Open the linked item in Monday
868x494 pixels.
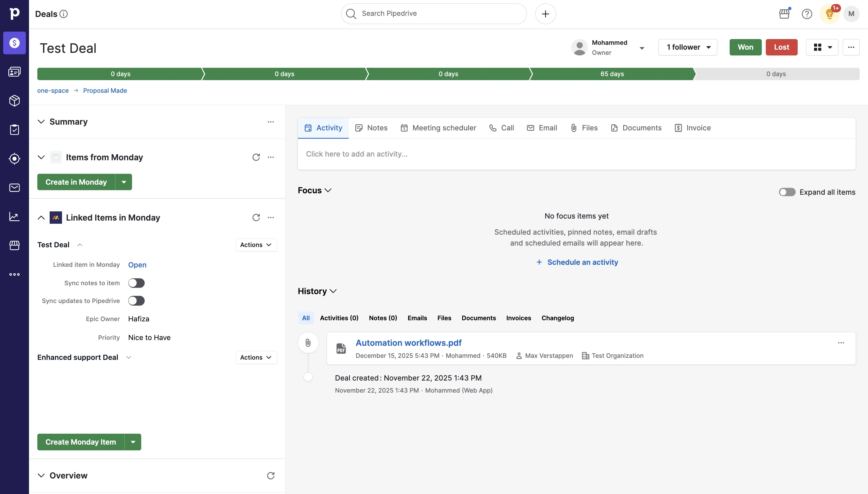[137, 265]
